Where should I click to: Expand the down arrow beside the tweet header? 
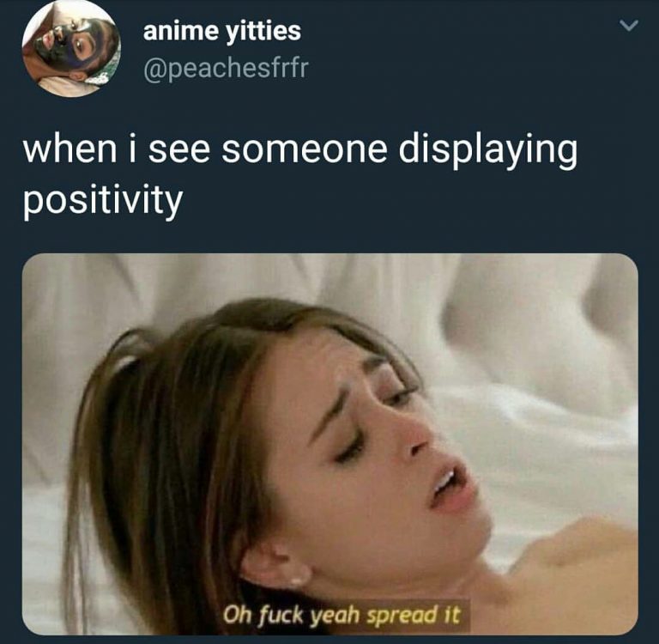tap(629, 26)
